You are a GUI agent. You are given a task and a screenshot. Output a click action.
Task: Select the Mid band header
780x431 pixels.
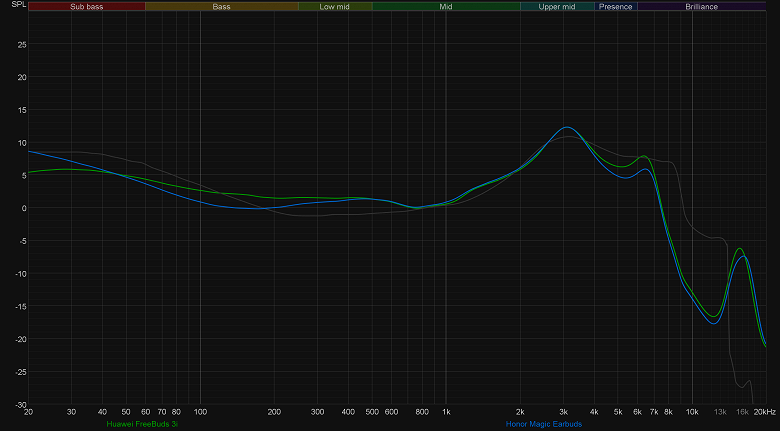pos(446,6)
